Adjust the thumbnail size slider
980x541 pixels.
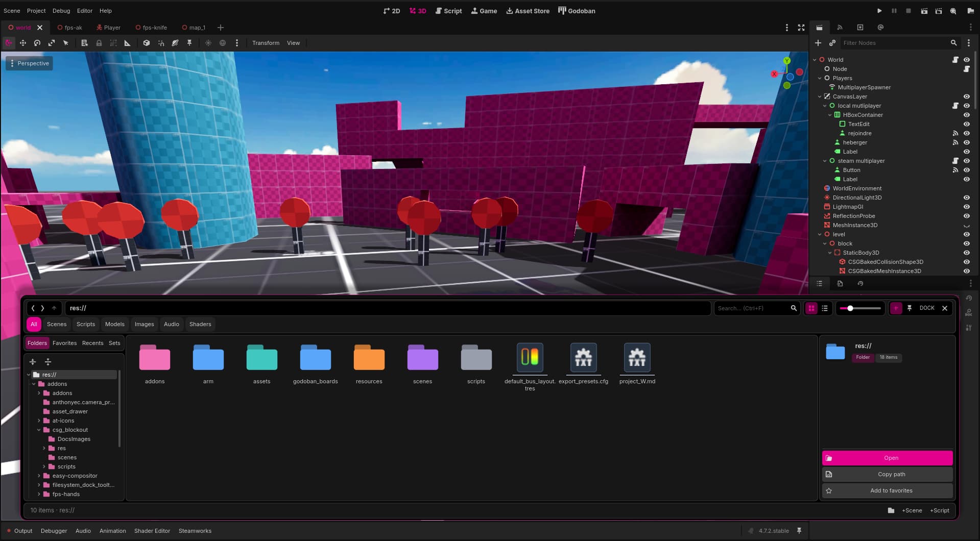coord(861,308)
